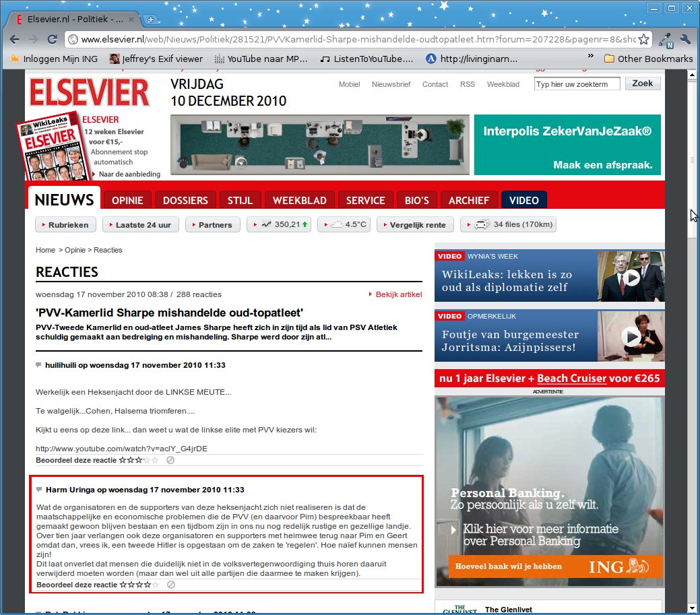
Task: Open the Inloggen Mijn ING bookmark
Action: click(x=54, y=59)
